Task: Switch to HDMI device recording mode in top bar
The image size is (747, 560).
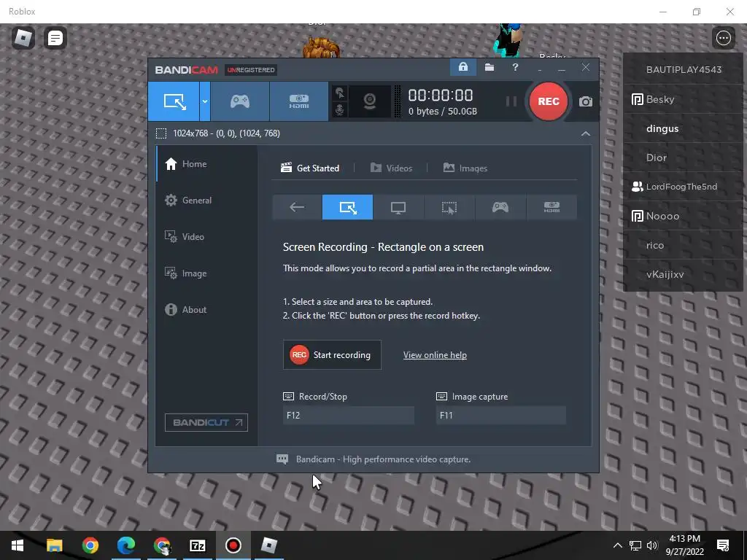Action: coord(298,101)
